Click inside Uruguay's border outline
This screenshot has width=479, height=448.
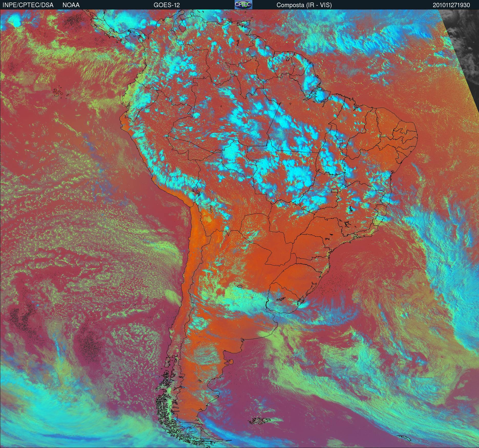coord(280,303)
